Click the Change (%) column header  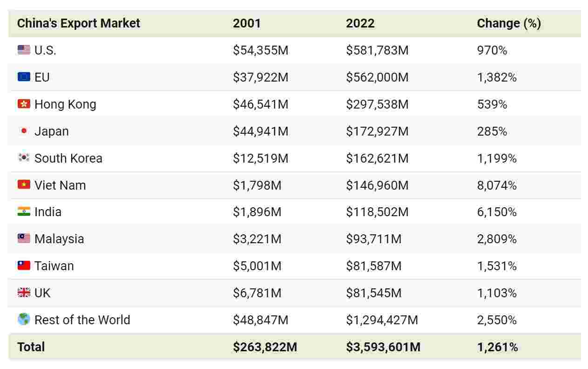[509, 23]
